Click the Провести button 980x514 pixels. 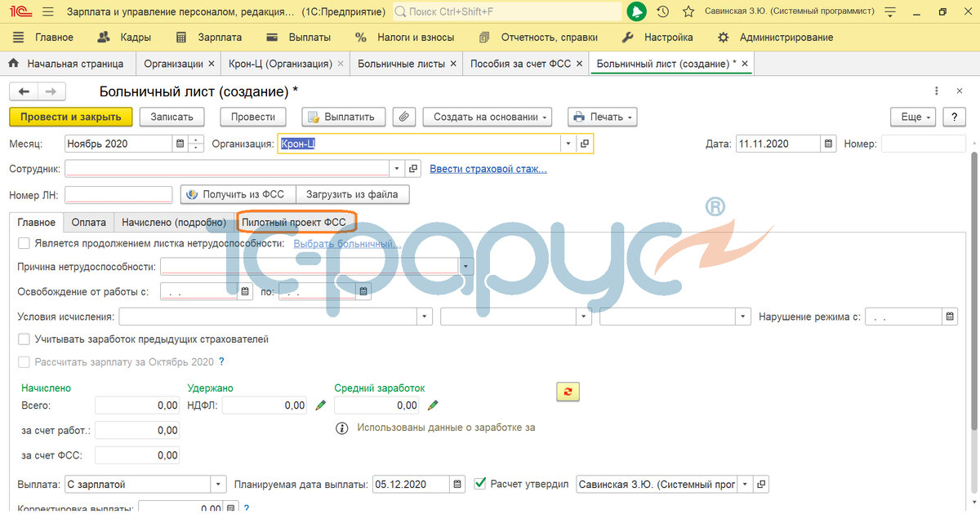click(253, 117)
